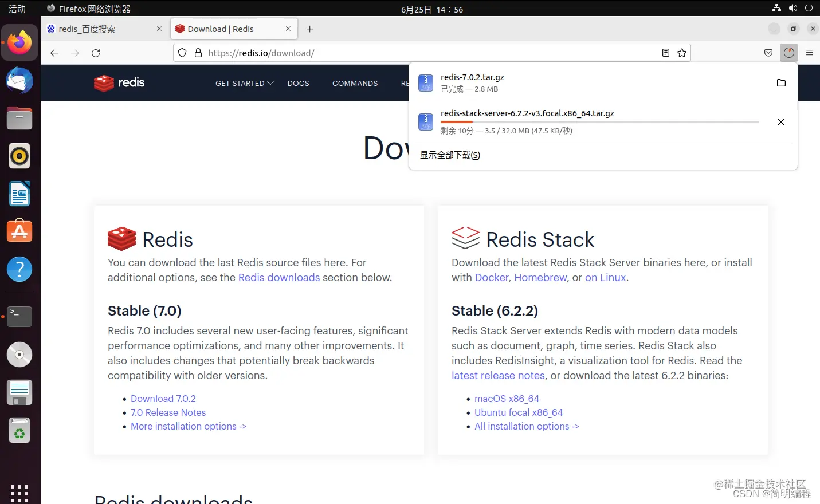Click the Redis cube logo in card

tap(121, 239)
